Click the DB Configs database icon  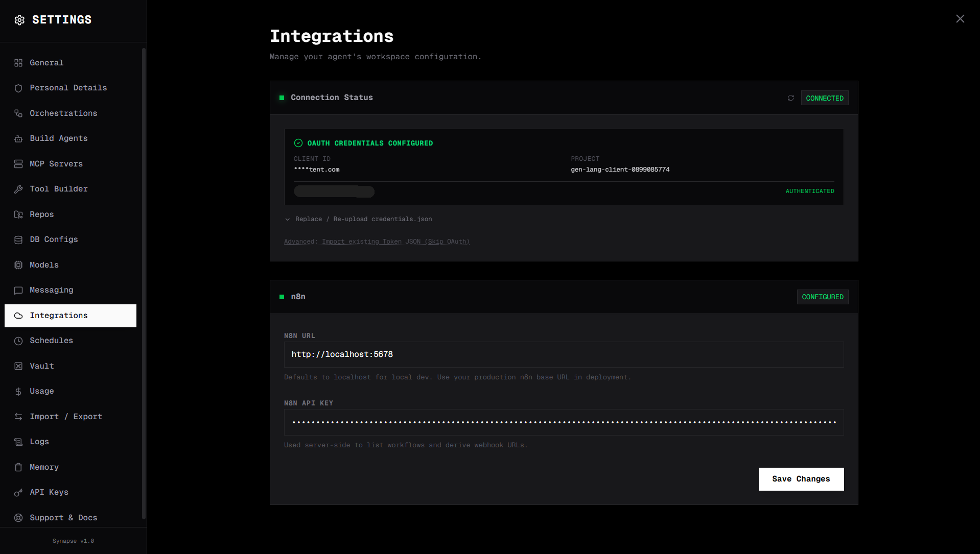pyautogui.click(x=18, y=239)
